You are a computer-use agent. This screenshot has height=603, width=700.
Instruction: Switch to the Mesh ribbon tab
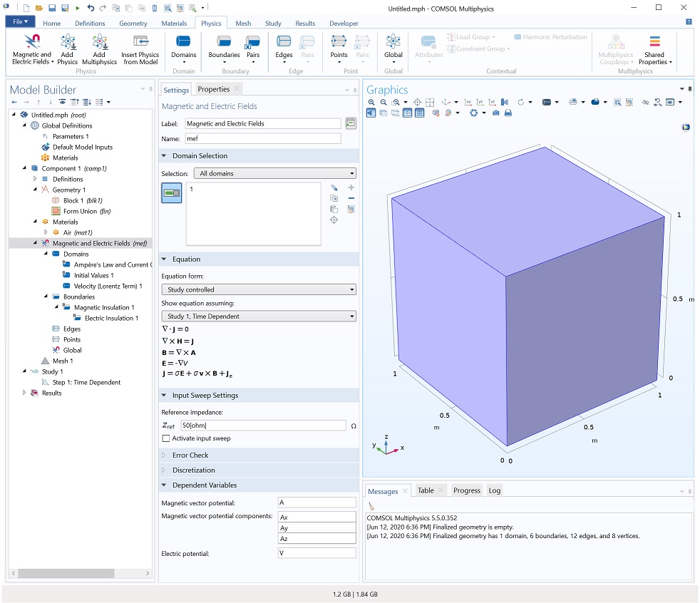[243, 24]
